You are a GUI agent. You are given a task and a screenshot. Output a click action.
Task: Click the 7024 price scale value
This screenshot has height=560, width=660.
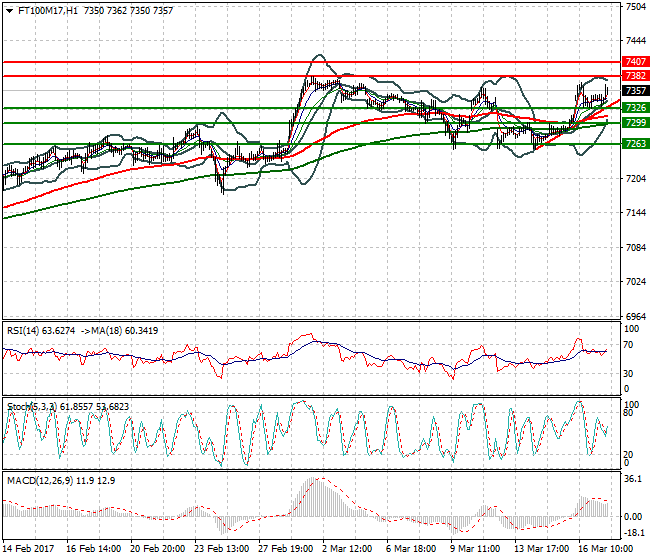(x=636, y=282)
